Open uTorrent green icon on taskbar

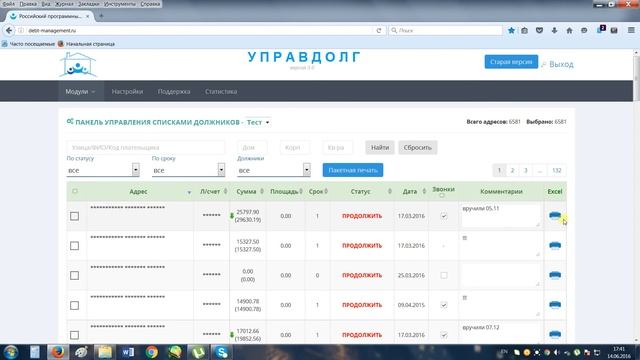(x=198, y=352)
